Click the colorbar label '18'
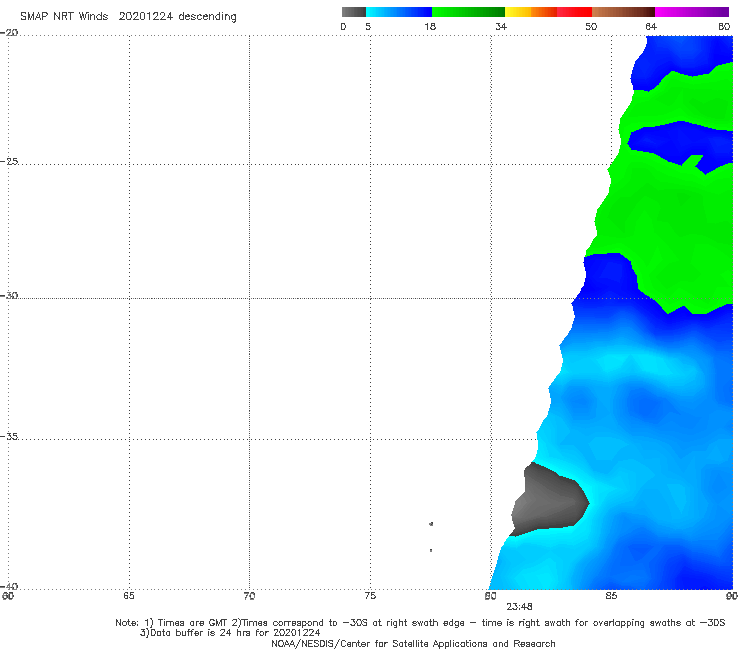The image size is (740, 650). click(430, 26)
